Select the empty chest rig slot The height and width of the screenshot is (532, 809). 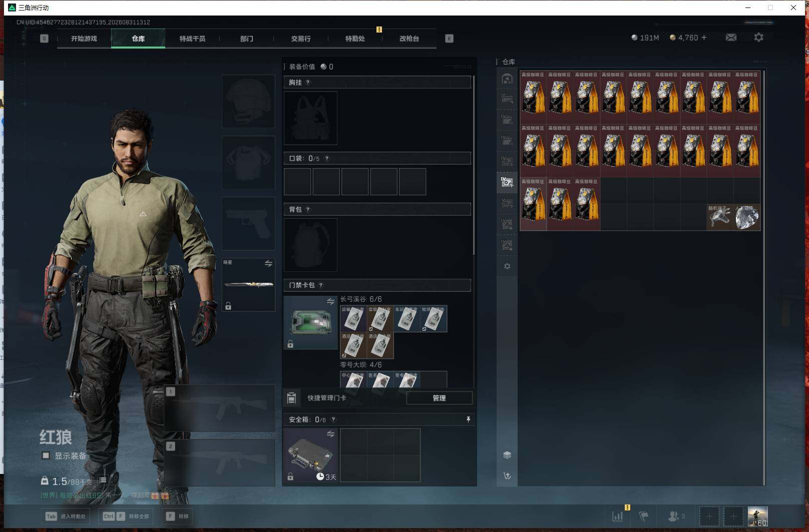tap(310, 118)
